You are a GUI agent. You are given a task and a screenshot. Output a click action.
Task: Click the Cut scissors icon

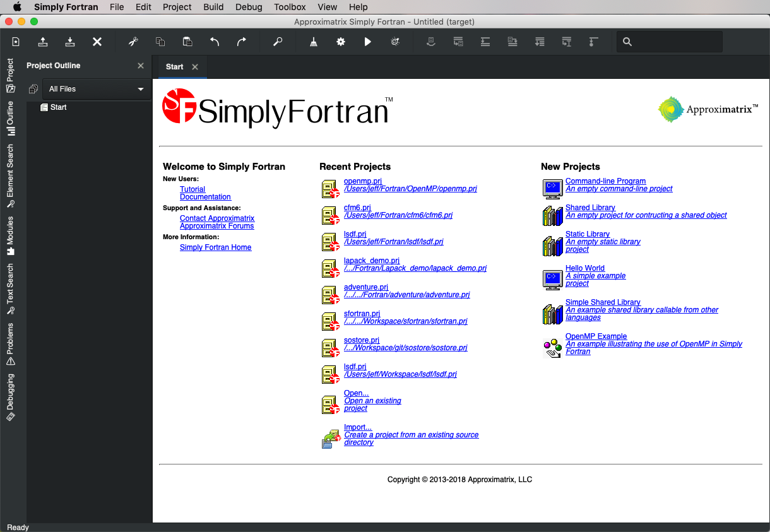(133, 42)
